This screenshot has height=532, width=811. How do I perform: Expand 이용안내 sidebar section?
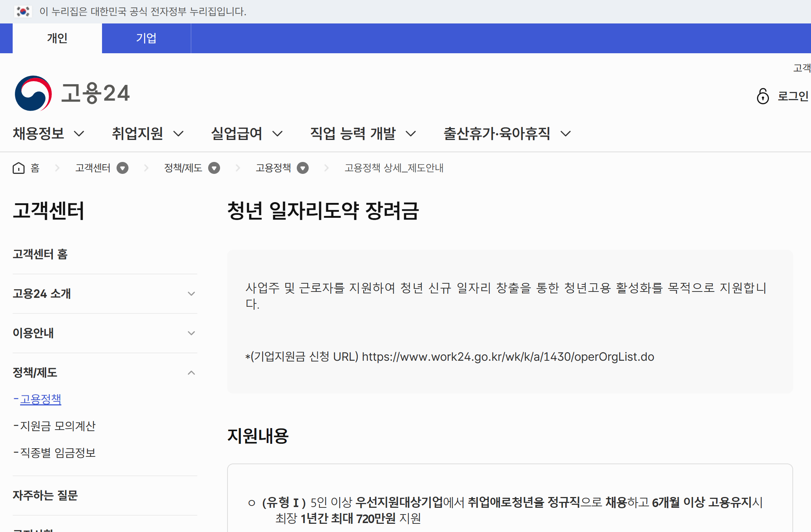point(191,333)
